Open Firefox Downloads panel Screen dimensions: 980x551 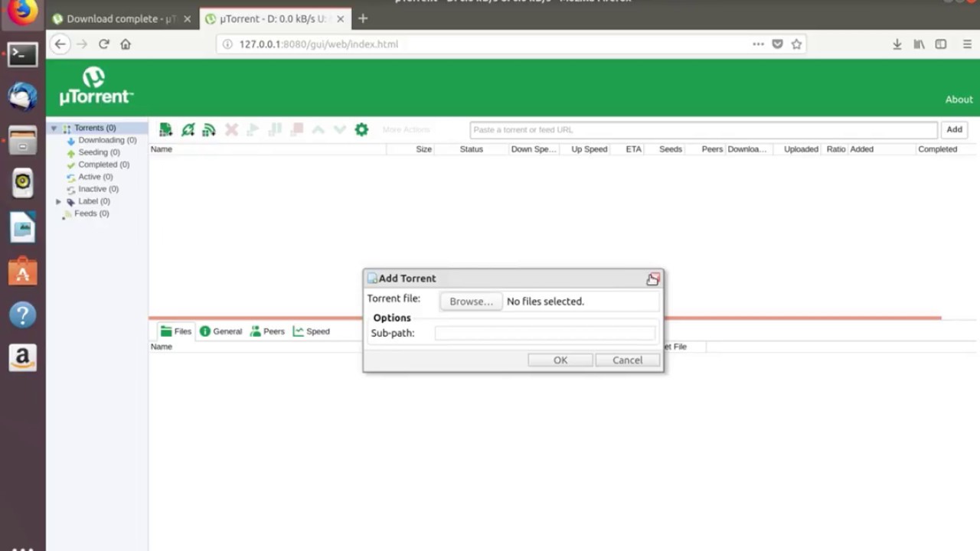897,44
